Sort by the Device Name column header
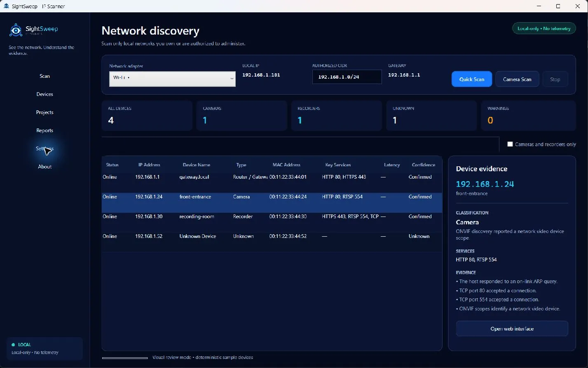This screenshot has height=368, width=588. (x=197, y=165)
